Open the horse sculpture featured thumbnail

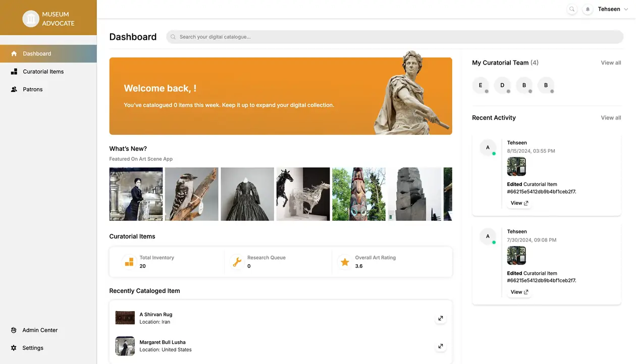(303, 194)
